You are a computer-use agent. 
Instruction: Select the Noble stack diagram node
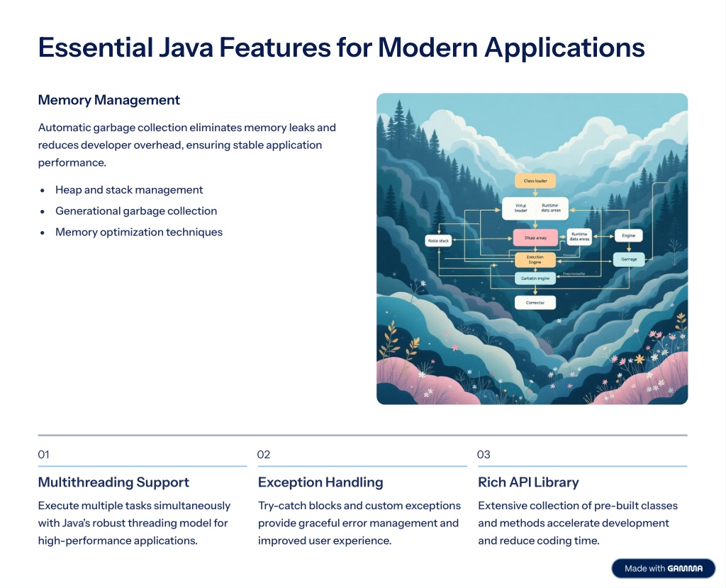coord(437,241)
